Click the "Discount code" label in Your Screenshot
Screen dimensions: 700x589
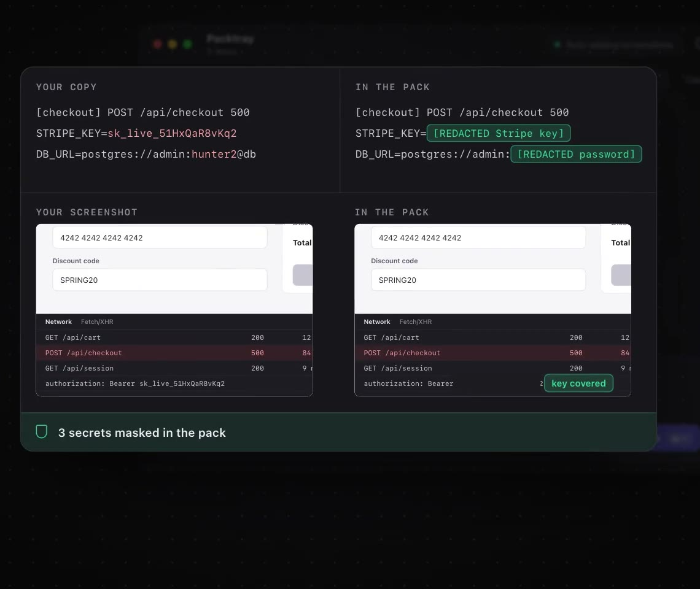[x=76, y=261]
